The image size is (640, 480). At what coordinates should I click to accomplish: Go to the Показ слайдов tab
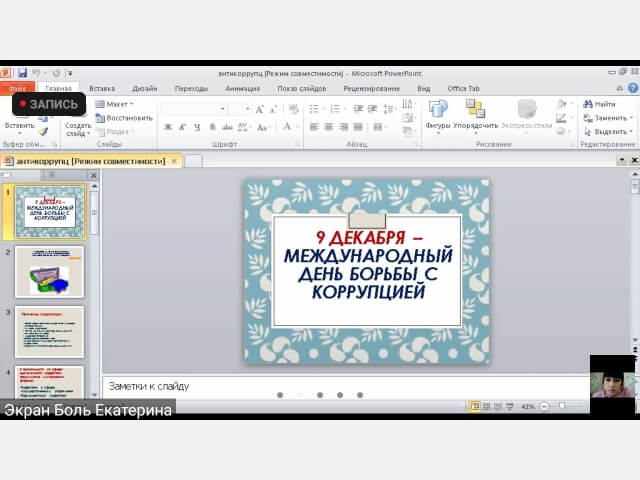tap(302, 88)
